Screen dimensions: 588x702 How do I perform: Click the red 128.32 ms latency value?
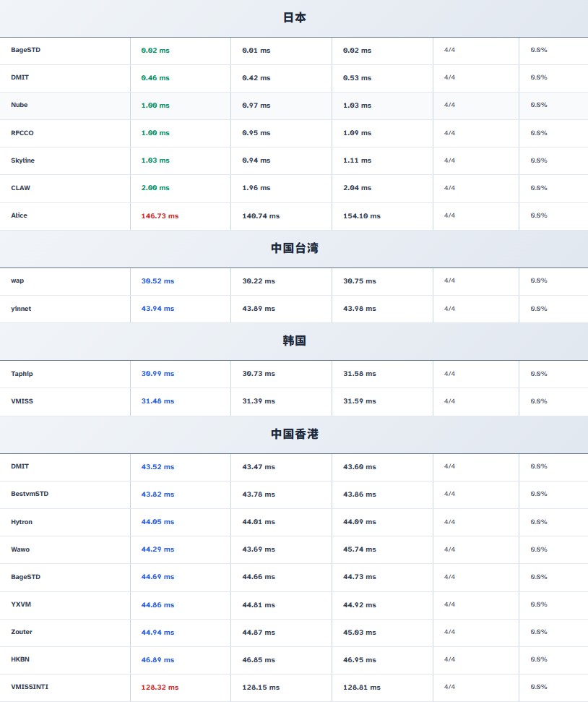click(x=160, y=688)
